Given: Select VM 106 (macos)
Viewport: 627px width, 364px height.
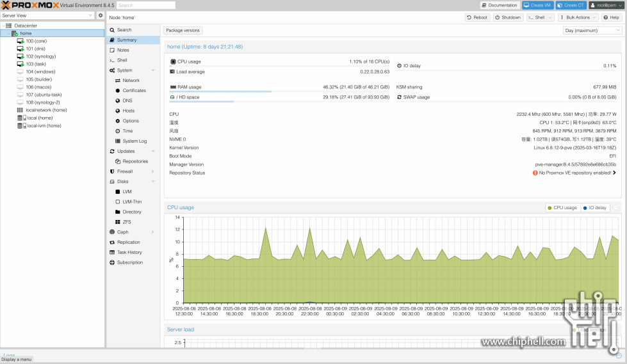Looking at the screenshot, I should click(38, 87).
